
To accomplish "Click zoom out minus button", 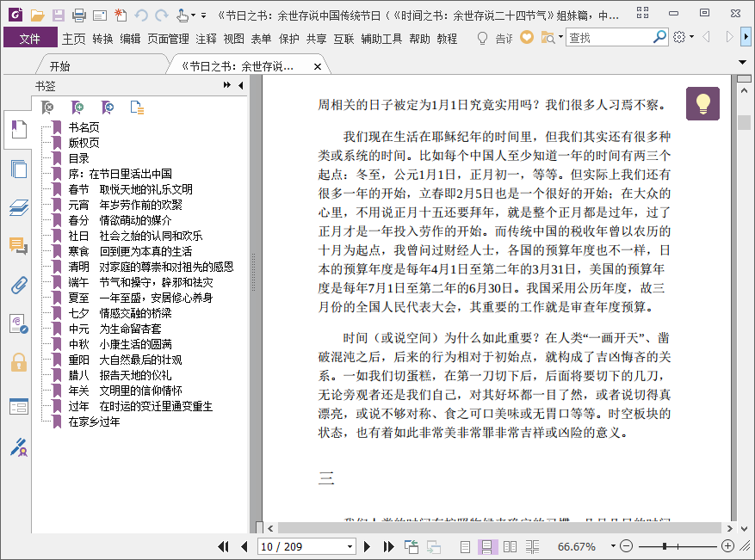I will pyautogui.click(x=626, y=546).
